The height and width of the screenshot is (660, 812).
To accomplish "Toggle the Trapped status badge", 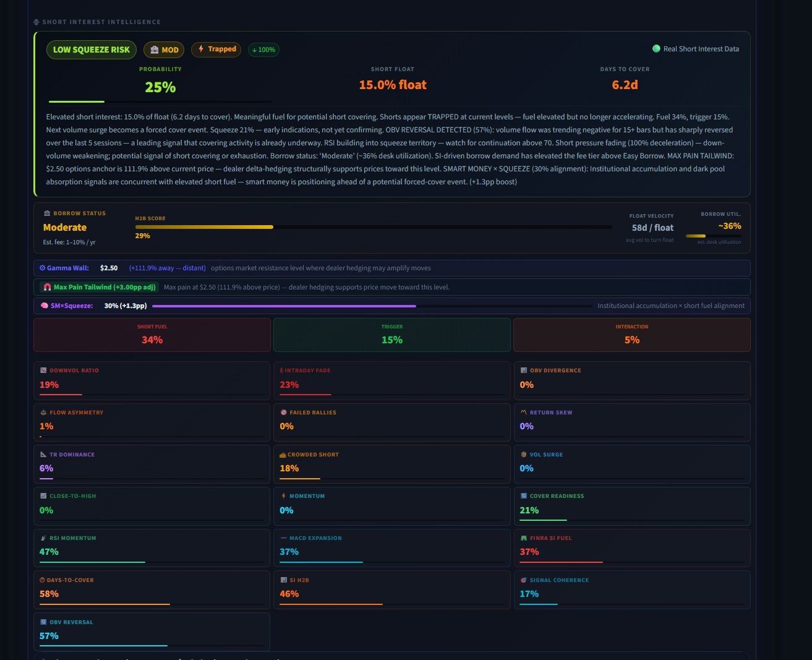I will click(x=216, y=49).
